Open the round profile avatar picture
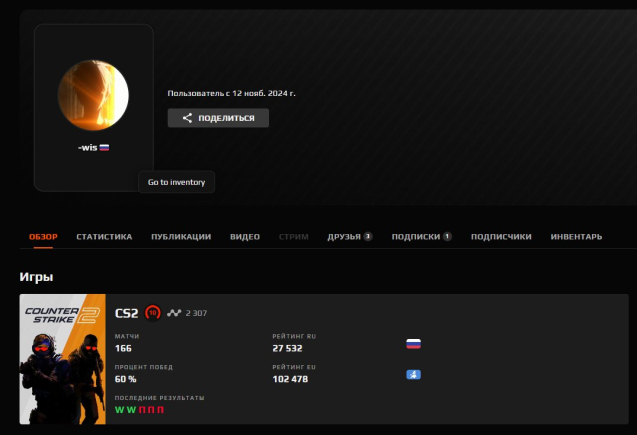Image resolution: width=637 pixels, height=435 pixels. 93,94
